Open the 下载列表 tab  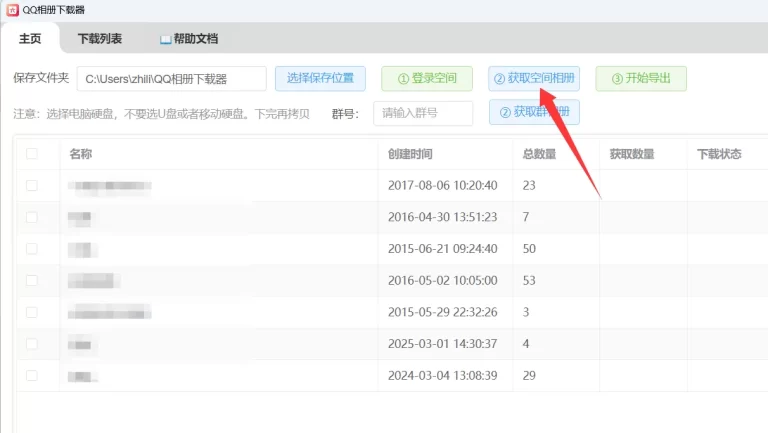99,39
